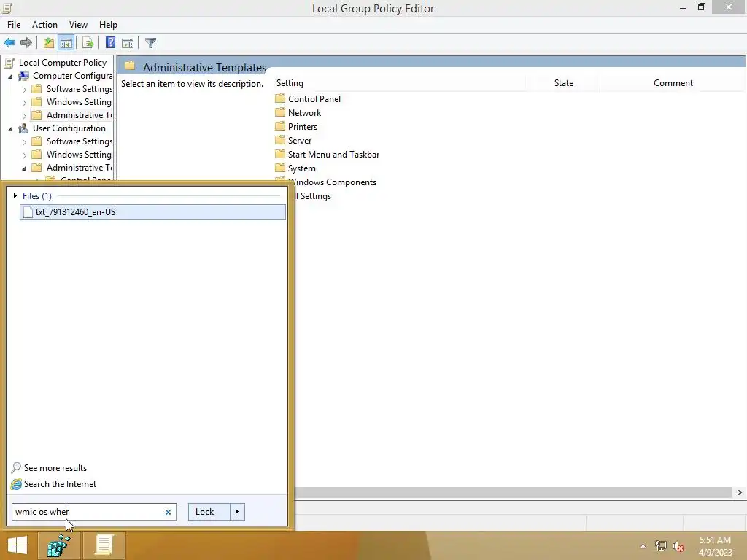Open shutdown options arrow next to Lock
This screenshot has width=747, height=560.
(x=237, y=511)
